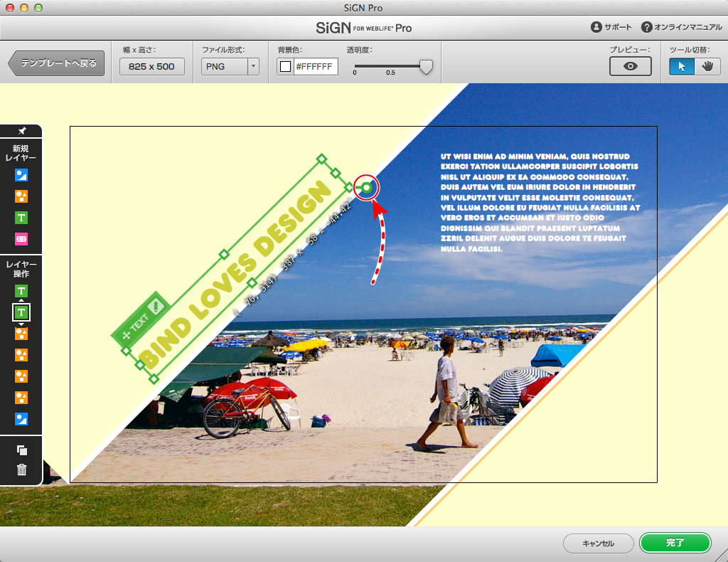Toggle preview with the eye button

[x=630, y=66]
